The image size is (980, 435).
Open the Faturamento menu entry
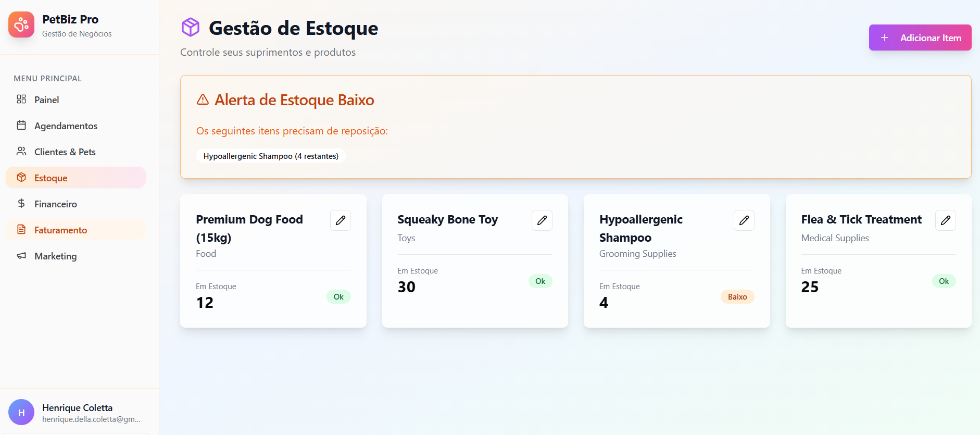point(60,230)
